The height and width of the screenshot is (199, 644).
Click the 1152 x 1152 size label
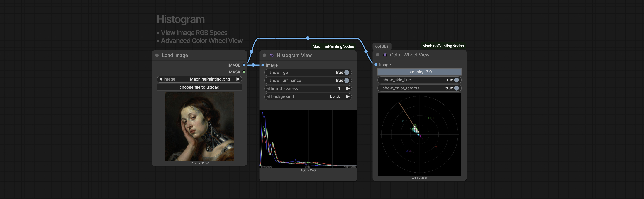coord(199,163)
